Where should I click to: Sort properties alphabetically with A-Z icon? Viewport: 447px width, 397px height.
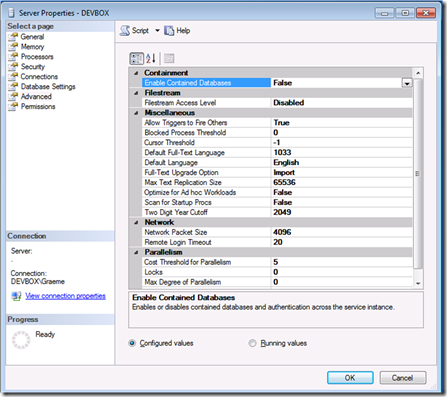151,58
